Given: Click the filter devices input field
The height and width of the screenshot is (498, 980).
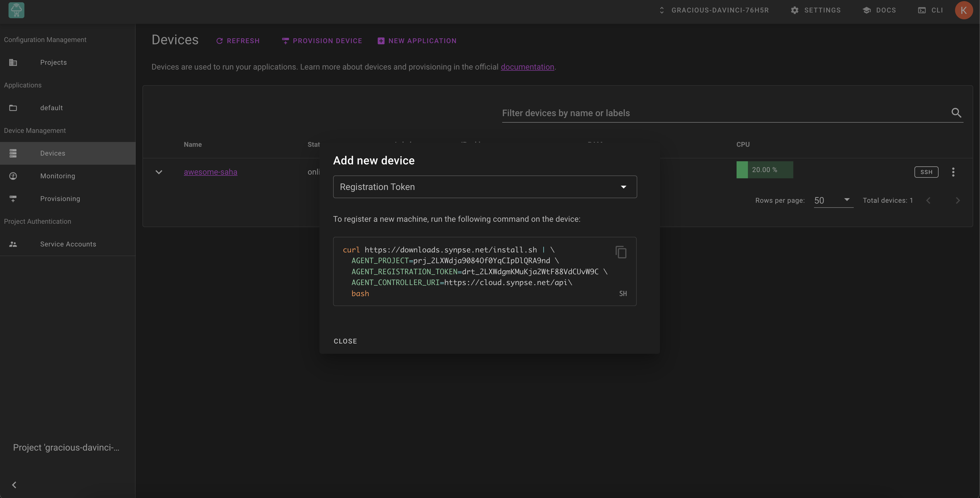Looking at the screenshot, I should (x=723, y=113).
